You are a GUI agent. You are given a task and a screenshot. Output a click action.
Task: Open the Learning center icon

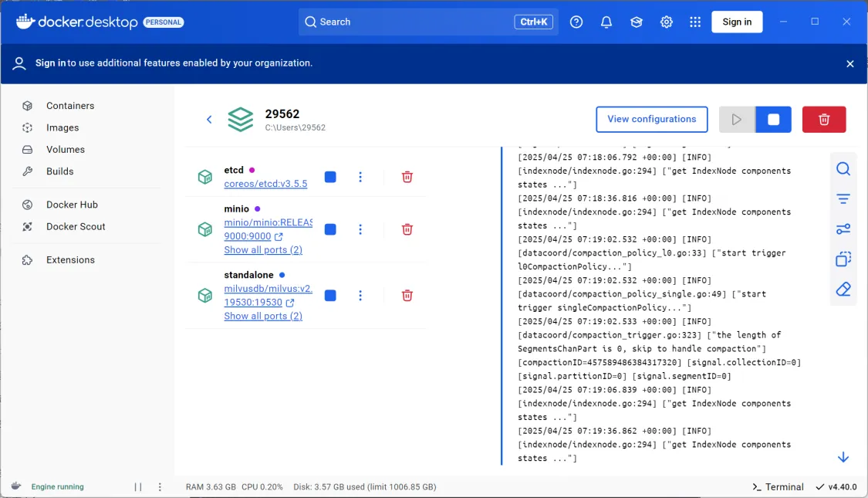pyautogui.click(x=636, y=22)
